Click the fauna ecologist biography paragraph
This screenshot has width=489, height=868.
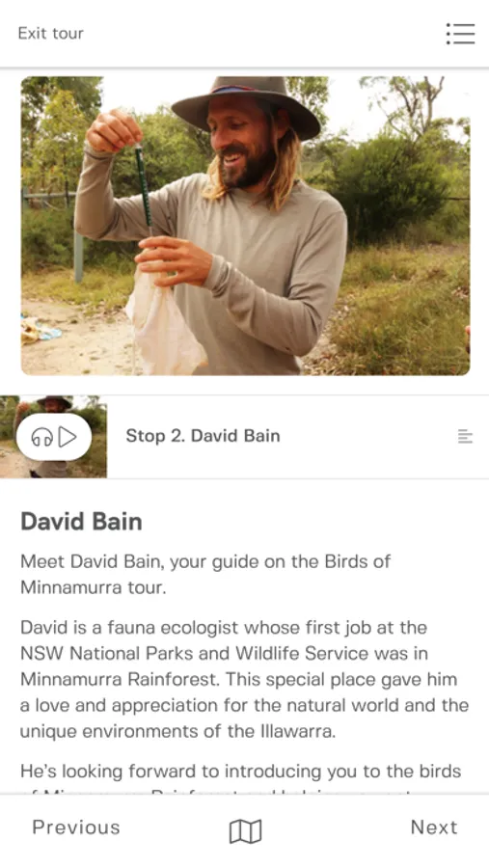[x=244, y=679]
